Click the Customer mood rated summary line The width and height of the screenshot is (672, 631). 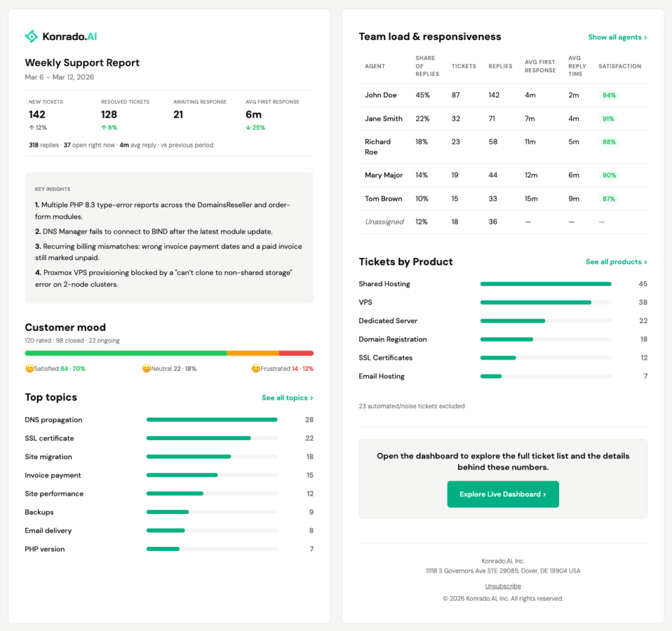click(x=72, y=340)
